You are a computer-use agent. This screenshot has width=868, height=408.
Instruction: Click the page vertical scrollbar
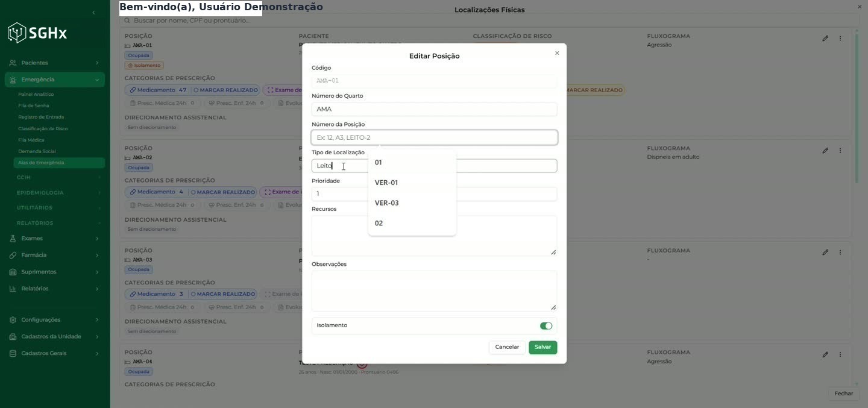coord(857,108)
